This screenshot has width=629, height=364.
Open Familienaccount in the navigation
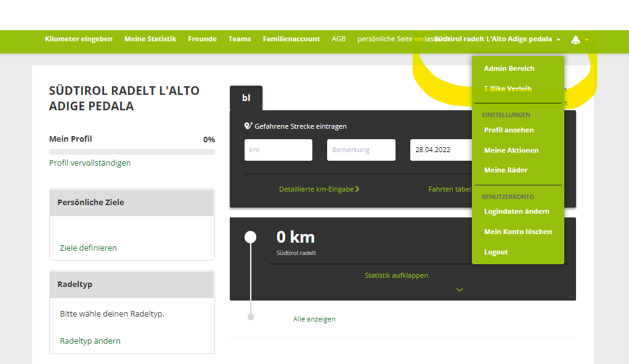[x=291, y=39]
